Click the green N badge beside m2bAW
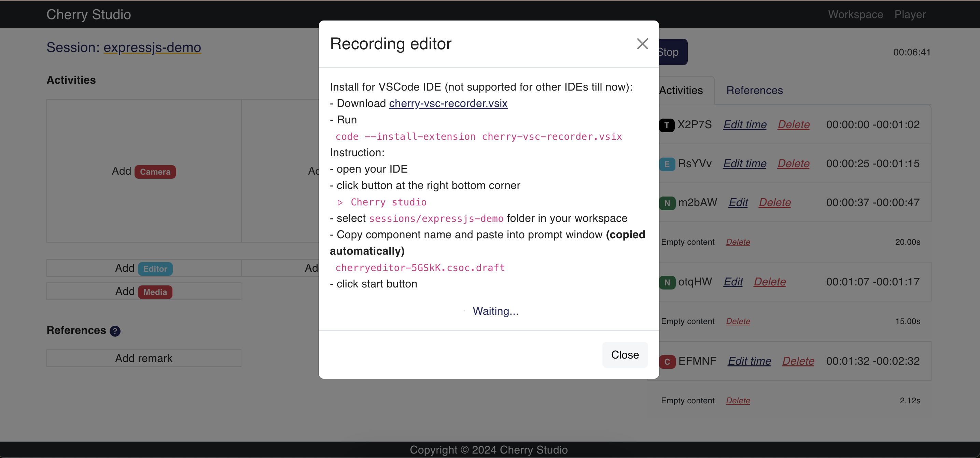 pos(667,203)
